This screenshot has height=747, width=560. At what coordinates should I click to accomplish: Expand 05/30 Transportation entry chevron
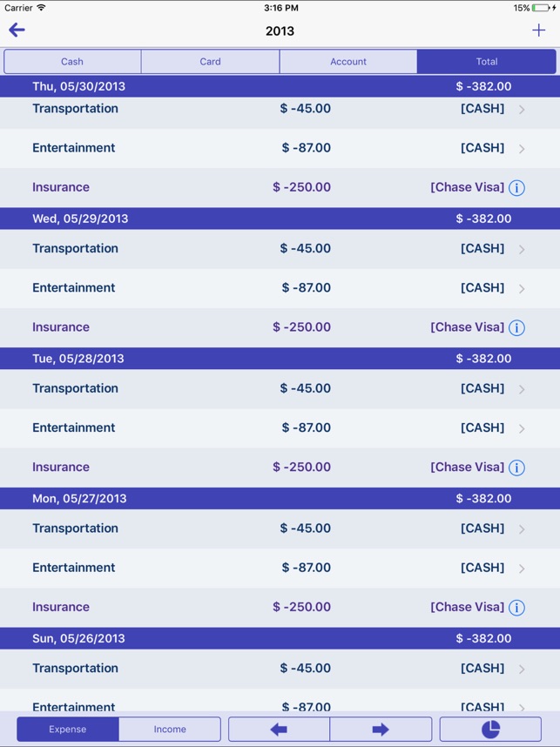coord(522,110)
